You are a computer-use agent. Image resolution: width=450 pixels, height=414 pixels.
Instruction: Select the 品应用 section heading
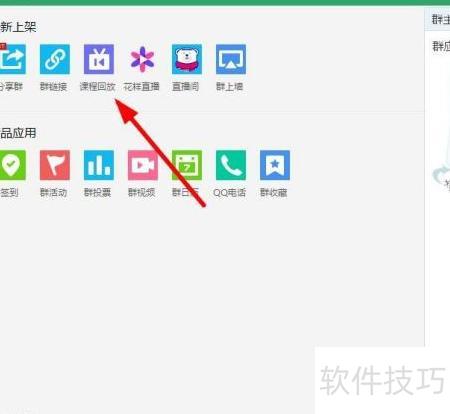point(18,133)
